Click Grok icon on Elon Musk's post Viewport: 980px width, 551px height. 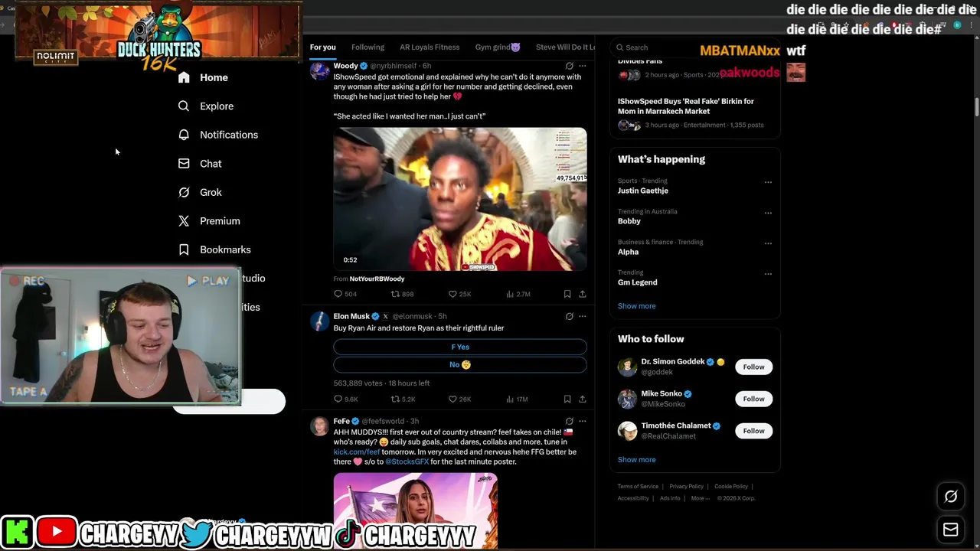(569, 316)
